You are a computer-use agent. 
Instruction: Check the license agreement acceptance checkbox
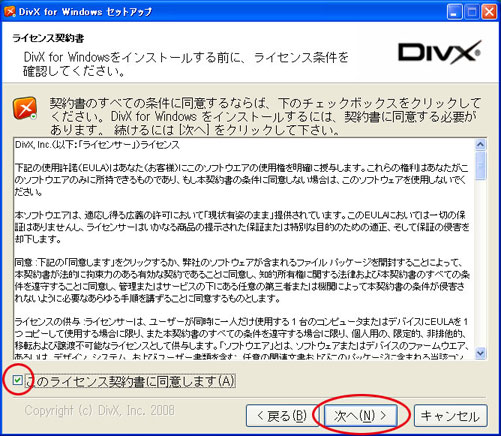click(17, 380)
